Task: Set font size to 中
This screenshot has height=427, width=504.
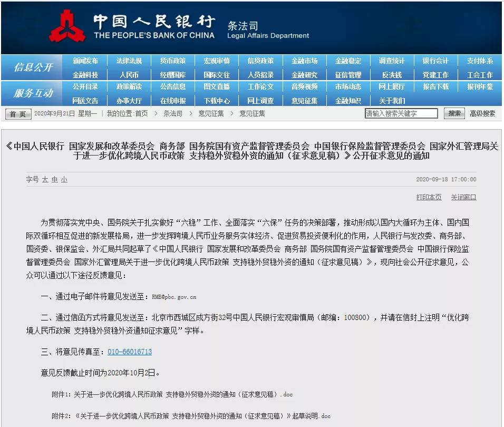Action: (55, 179)
